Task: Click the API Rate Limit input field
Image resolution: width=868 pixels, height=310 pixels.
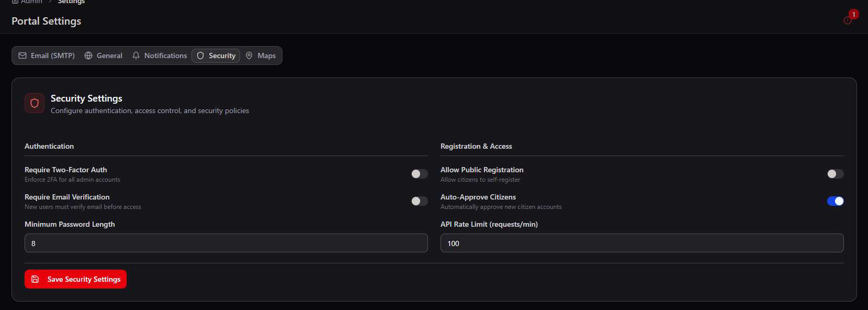Action: 642,243
